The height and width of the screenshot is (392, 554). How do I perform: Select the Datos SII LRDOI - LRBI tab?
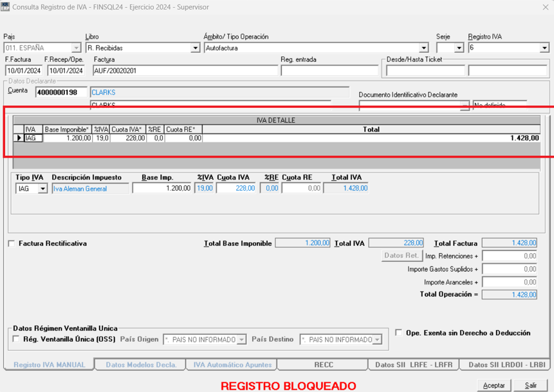pyautogui.click(x=506, y=365)
